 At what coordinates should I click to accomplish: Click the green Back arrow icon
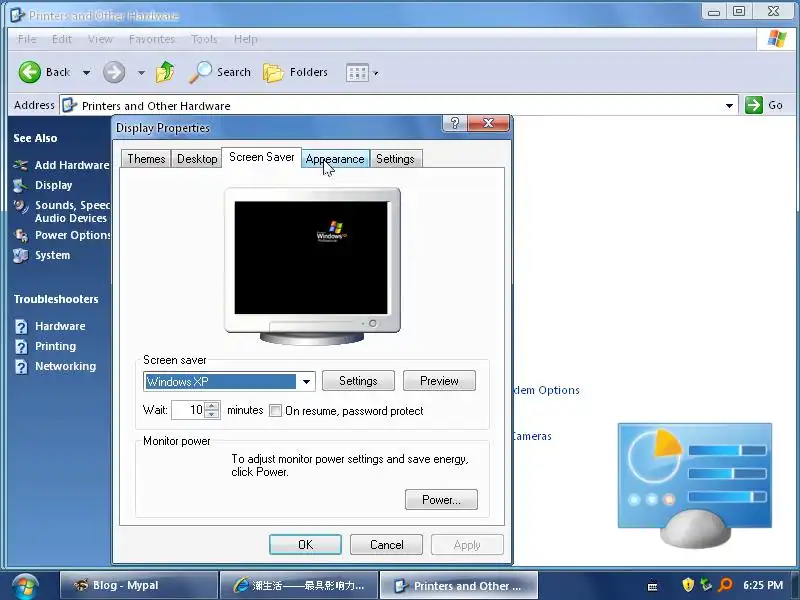click(x=30, y=72)
